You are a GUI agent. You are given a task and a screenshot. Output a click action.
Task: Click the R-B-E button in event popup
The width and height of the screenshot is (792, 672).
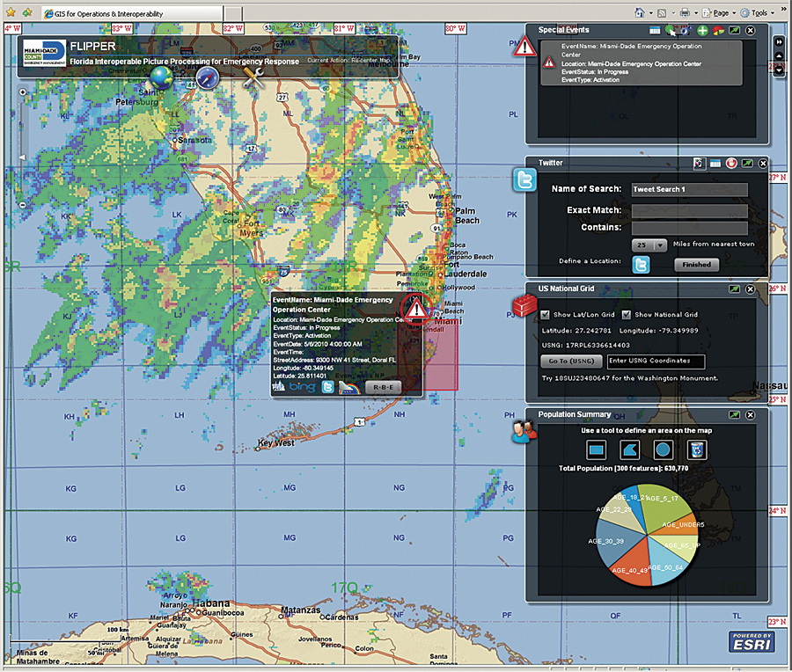(383, 387)
